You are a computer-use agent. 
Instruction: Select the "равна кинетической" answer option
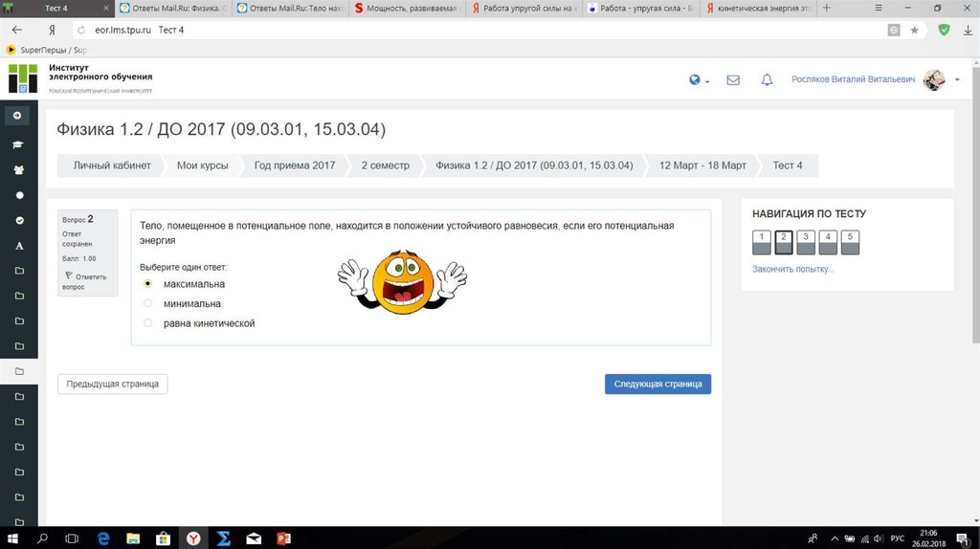tap(147, 323)
